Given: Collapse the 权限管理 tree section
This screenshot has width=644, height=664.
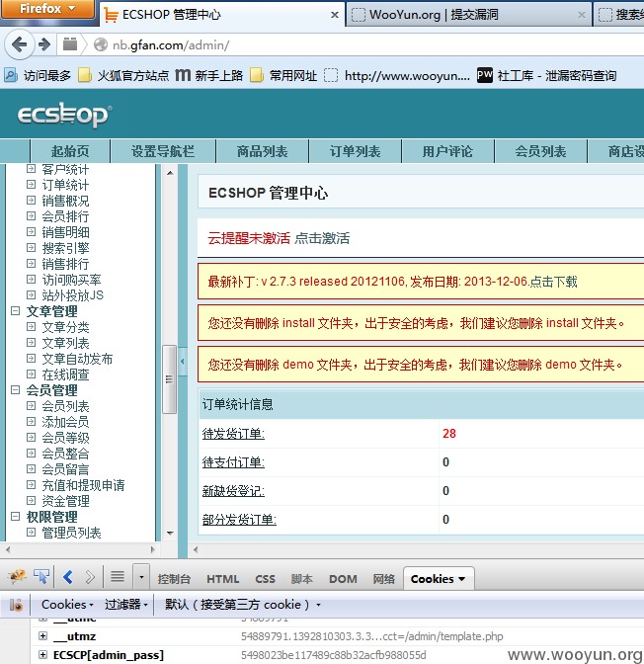Looking at the screenshot, I should (15, 516).
